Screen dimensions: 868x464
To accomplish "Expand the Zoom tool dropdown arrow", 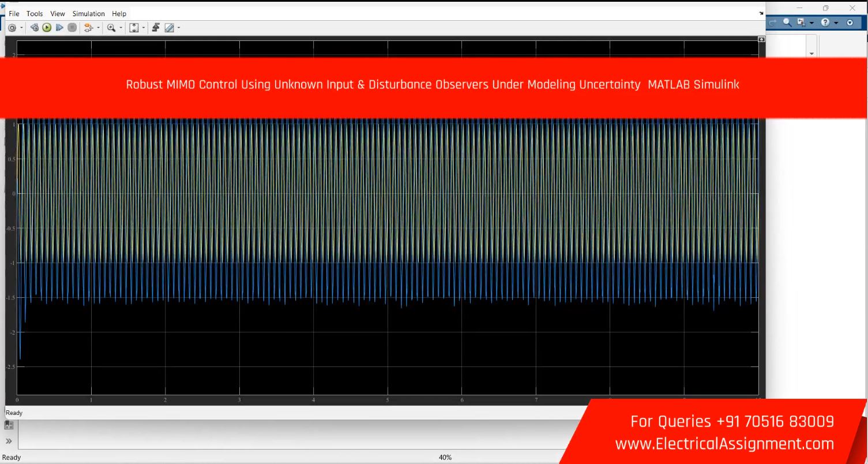I will pos(121,28).
